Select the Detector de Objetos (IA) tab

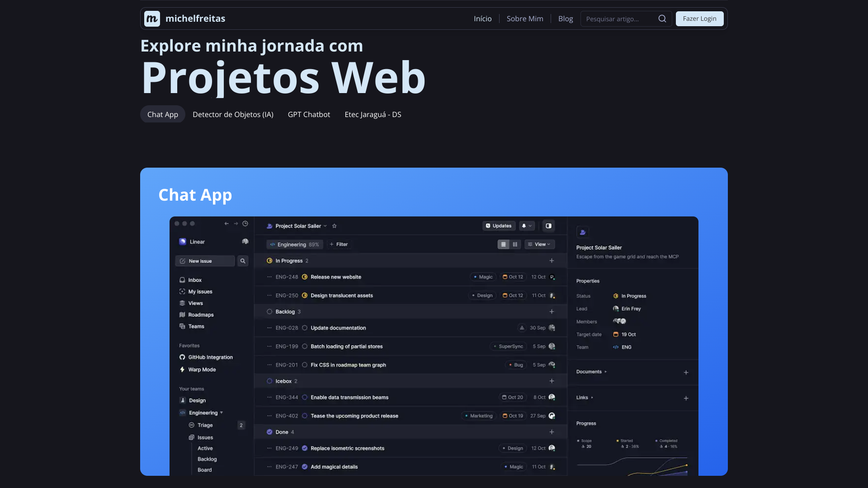233,114
